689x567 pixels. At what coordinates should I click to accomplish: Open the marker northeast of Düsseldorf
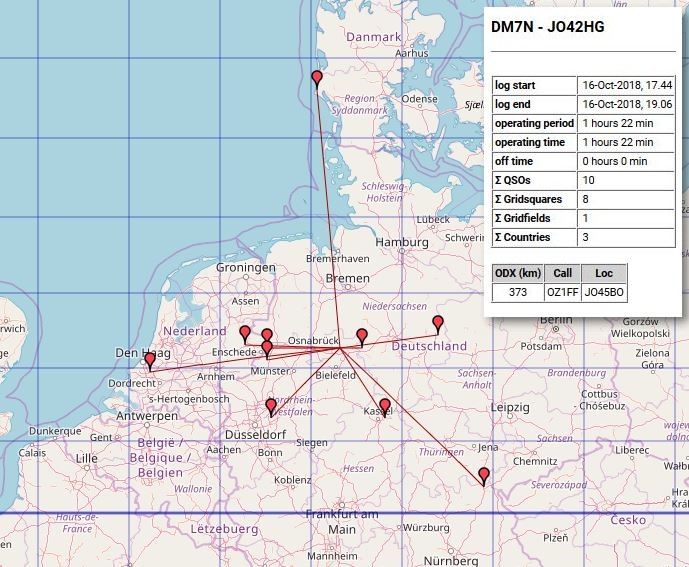[x=271, y=406]
